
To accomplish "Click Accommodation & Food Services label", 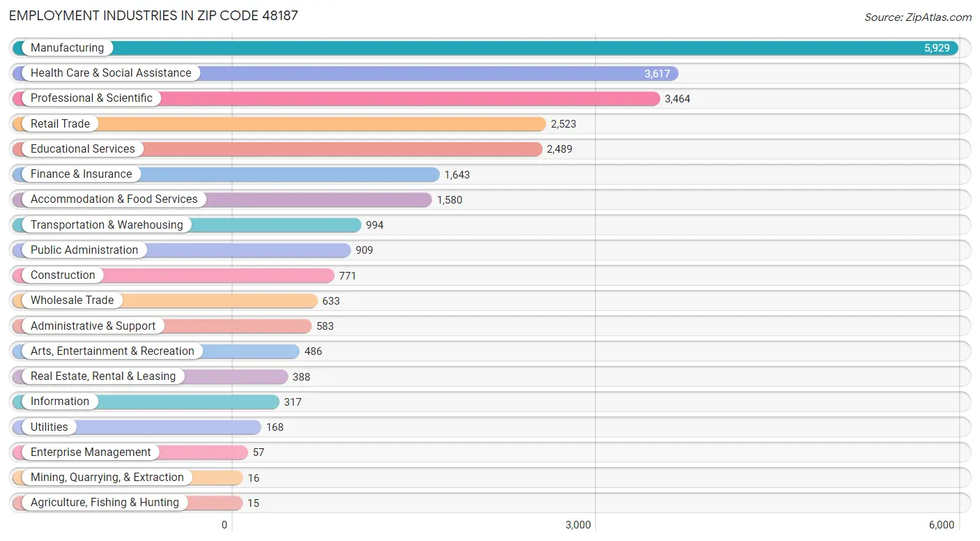I will click(x=114, y=199).
